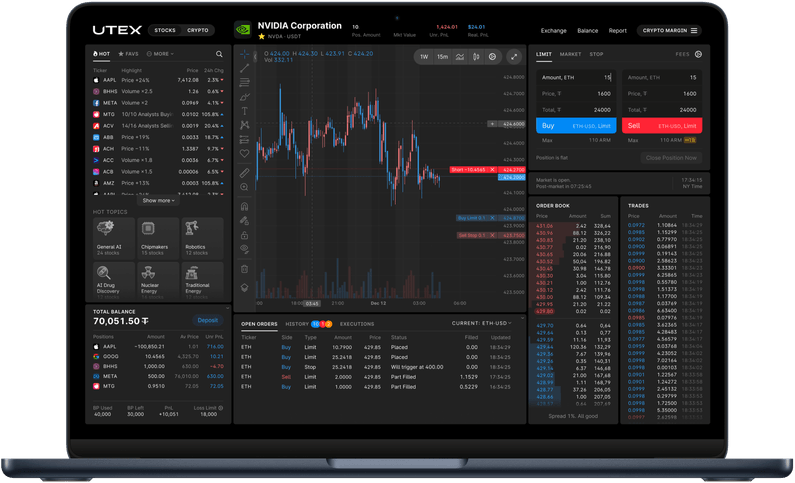This screenshot has height=483, width=795.
Task: Add order at 424.6000 plus
Action: pyautogui.click(x=492, y=124)
